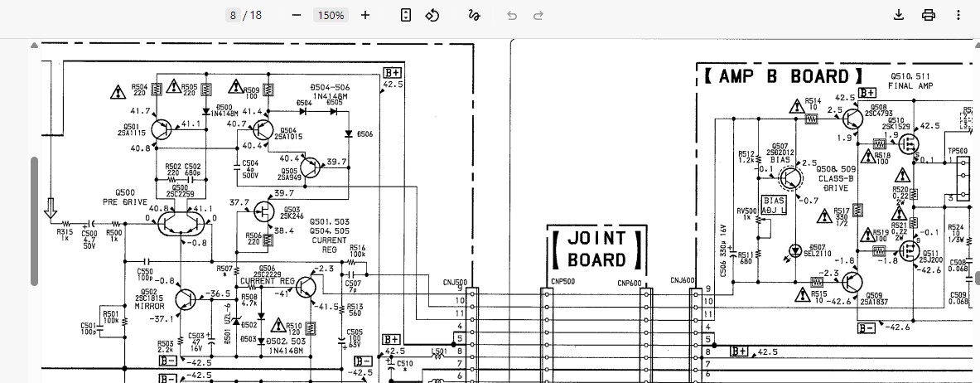The image size is (980, 383).
Task: Print the schematic document
Action: [x=929, y=15]
